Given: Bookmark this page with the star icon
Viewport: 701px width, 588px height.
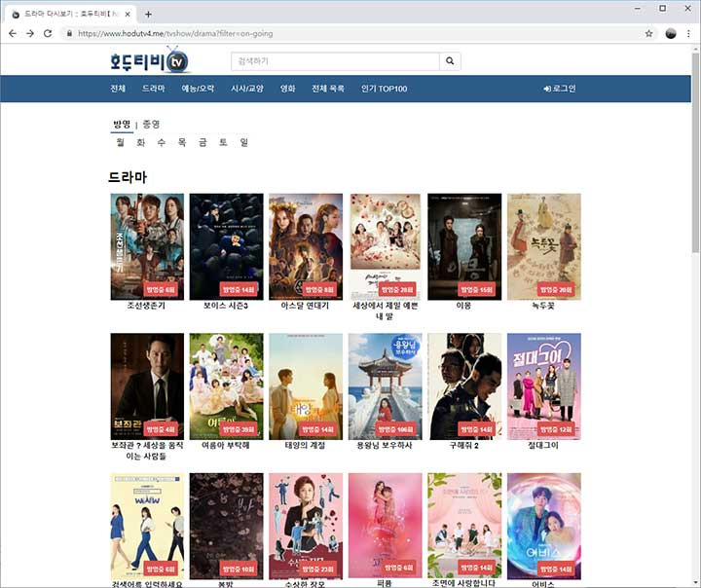Looking at the screenshot, I should coord(648,33).
